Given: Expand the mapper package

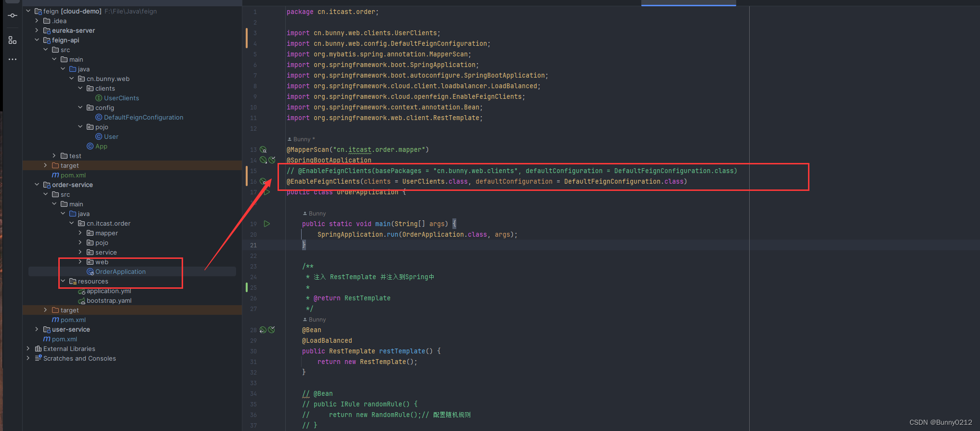Looking at the screenshot, I should [80, 233].
